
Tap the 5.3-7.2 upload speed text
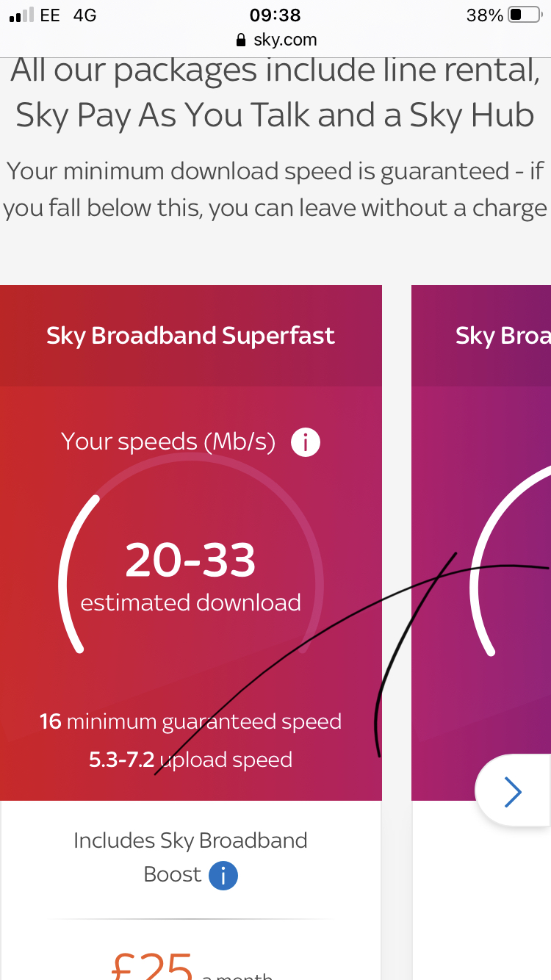(190, 759)
